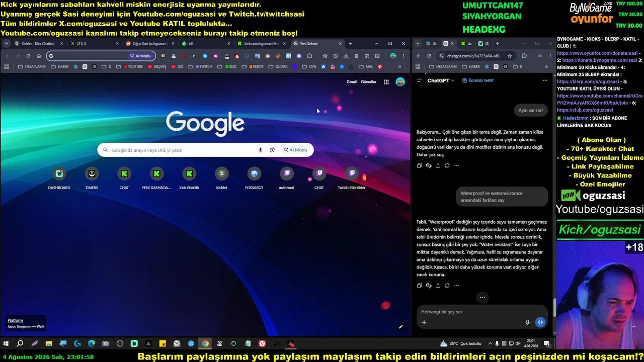
Task: Show hidden bookmarks in ChatGPT window
Action: [546, 66]
